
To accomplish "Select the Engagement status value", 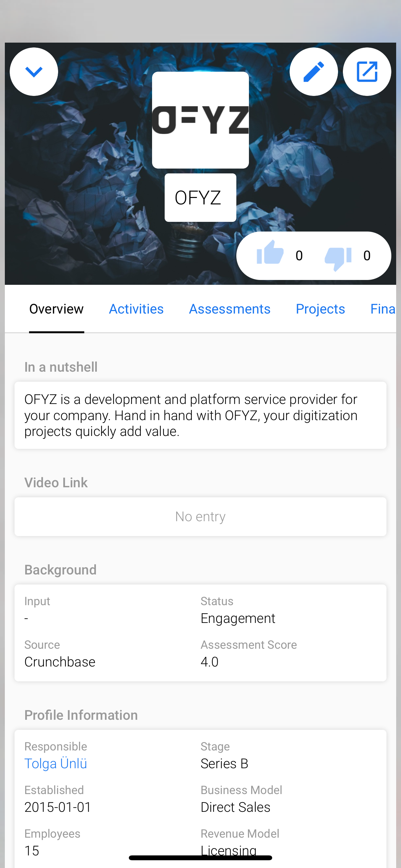I will click(238, 618).
